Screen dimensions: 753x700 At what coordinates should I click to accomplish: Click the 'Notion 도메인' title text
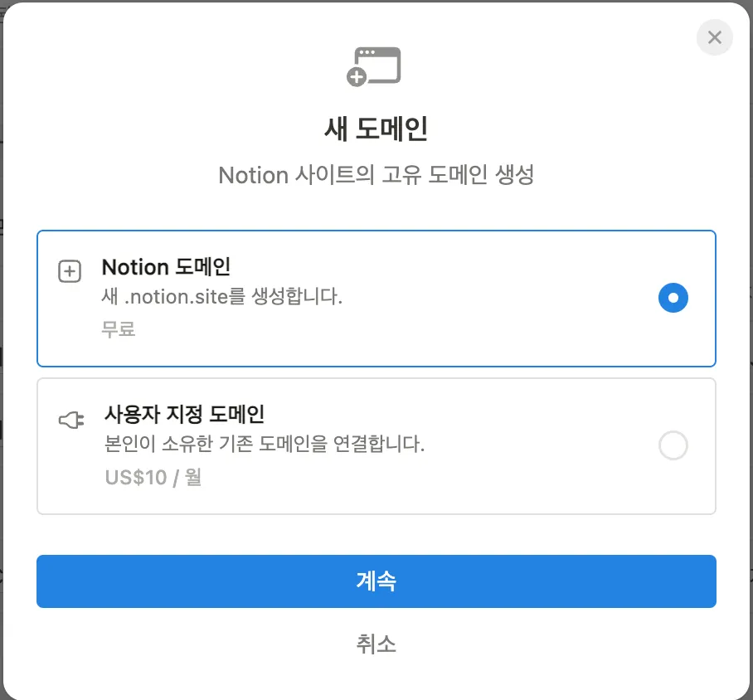(166, 267)
